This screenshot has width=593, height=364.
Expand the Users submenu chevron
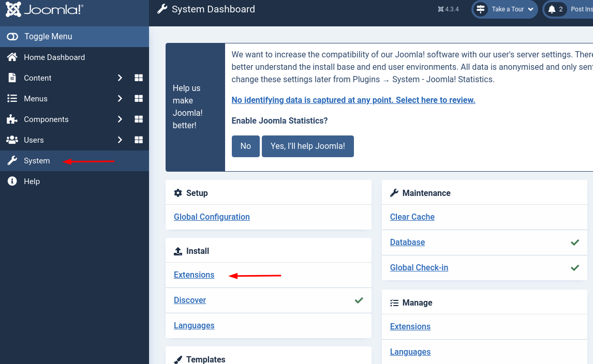coord(120,140)
